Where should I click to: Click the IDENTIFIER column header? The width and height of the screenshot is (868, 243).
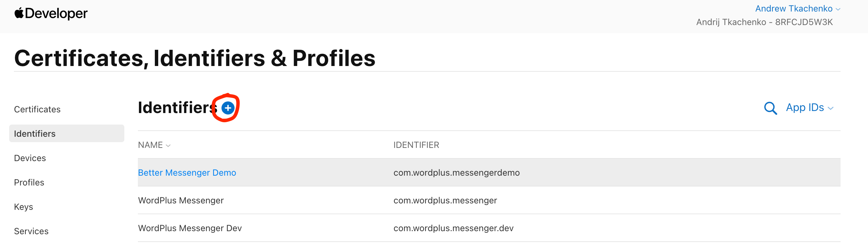coord(416,145)
